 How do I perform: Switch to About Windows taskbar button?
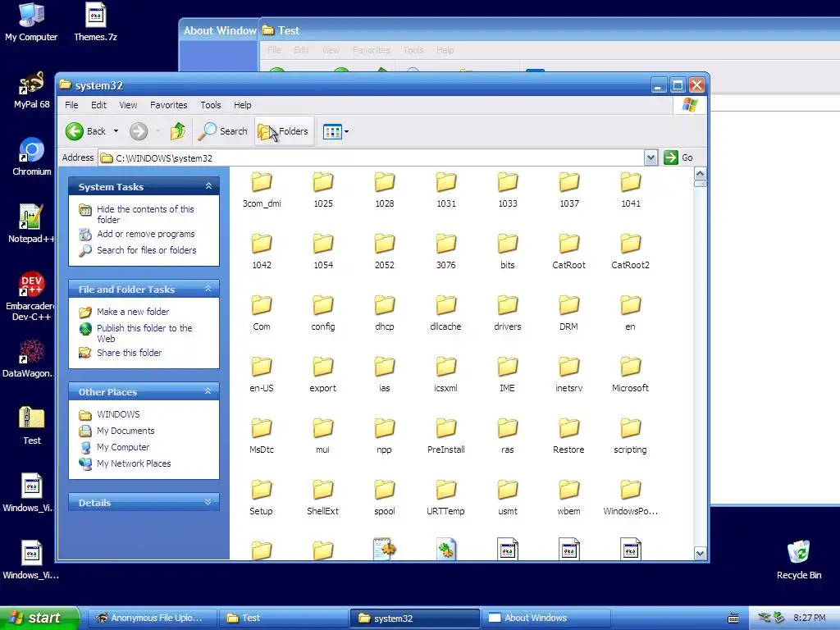pyautogui.click(x=546, y=619)
